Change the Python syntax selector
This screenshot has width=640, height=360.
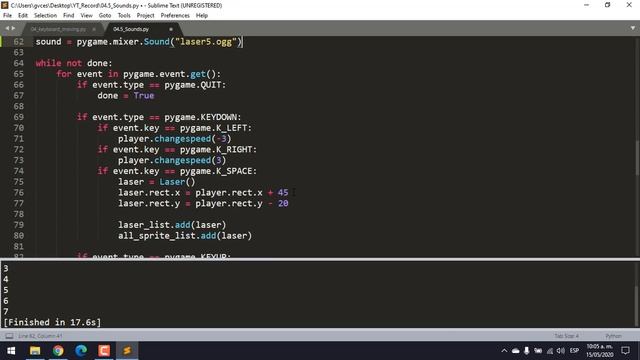pyautogui.click(x=613, y=336)
